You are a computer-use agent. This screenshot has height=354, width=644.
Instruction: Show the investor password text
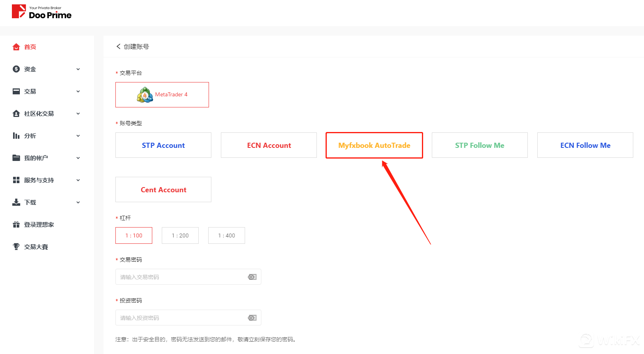pyautogui.click(x=252, y=318)
